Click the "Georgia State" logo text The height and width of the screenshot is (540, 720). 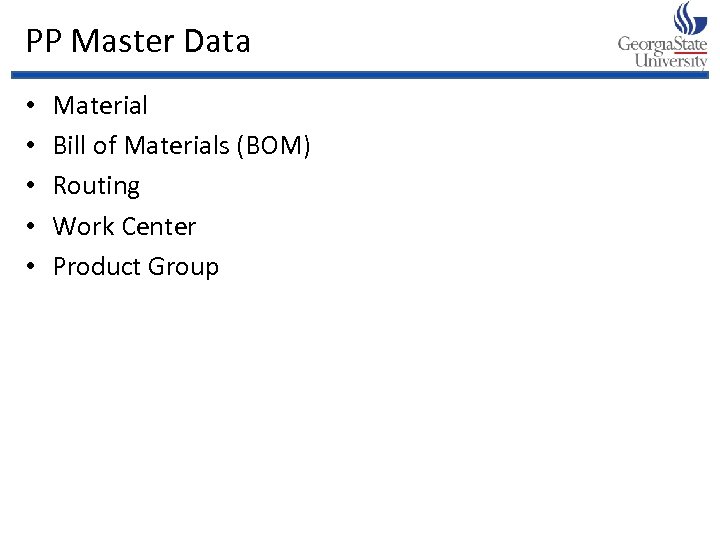(x=662, y=44)
